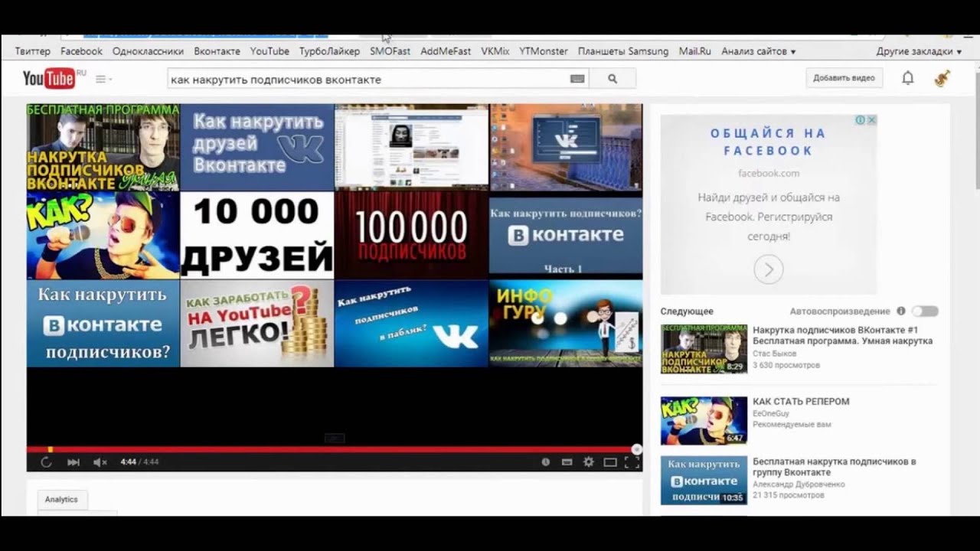Open Накрутка подписчиков ВКонтакте #1 video title
980x551 pixels.
coord(842,335)
